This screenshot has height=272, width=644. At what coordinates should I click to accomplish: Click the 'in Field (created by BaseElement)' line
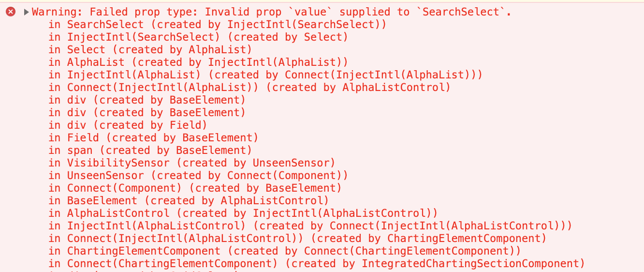[x=153, y=138]
